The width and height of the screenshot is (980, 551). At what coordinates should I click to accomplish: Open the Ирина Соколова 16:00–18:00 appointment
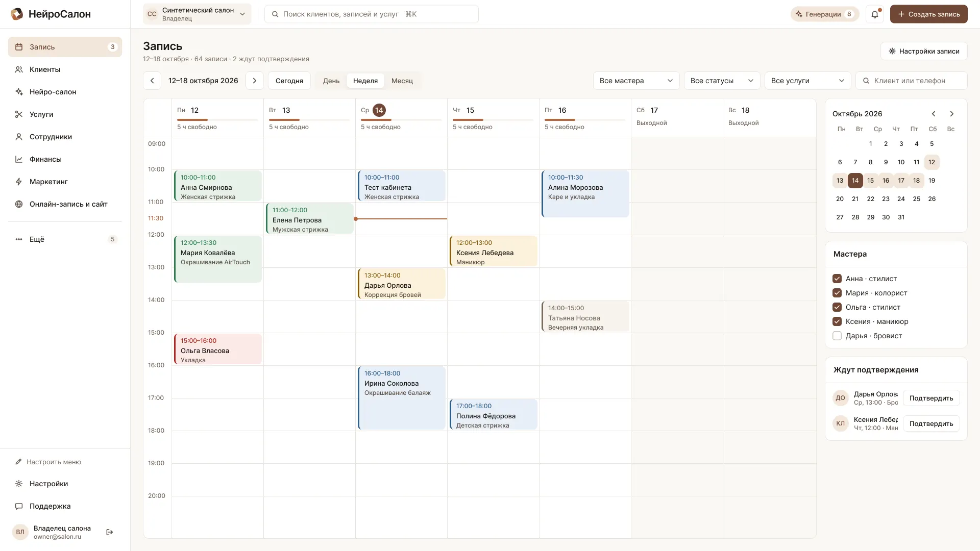point(401,398)
